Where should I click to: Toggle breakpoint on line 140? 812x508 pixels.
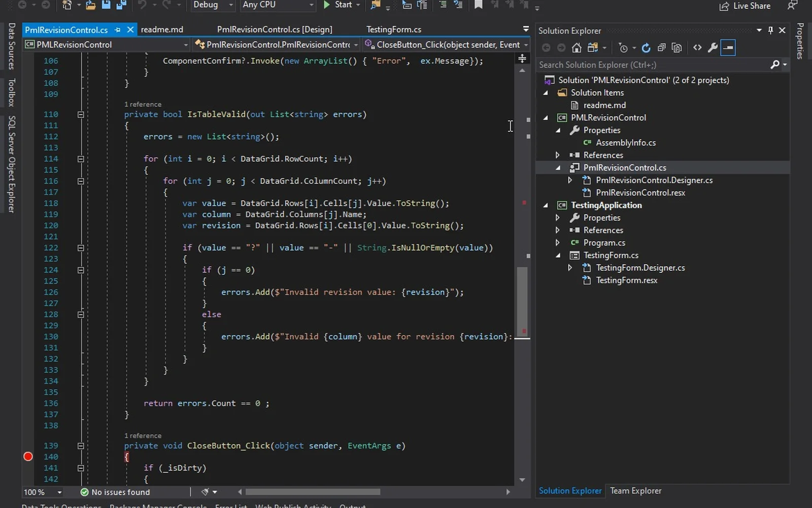28,457
